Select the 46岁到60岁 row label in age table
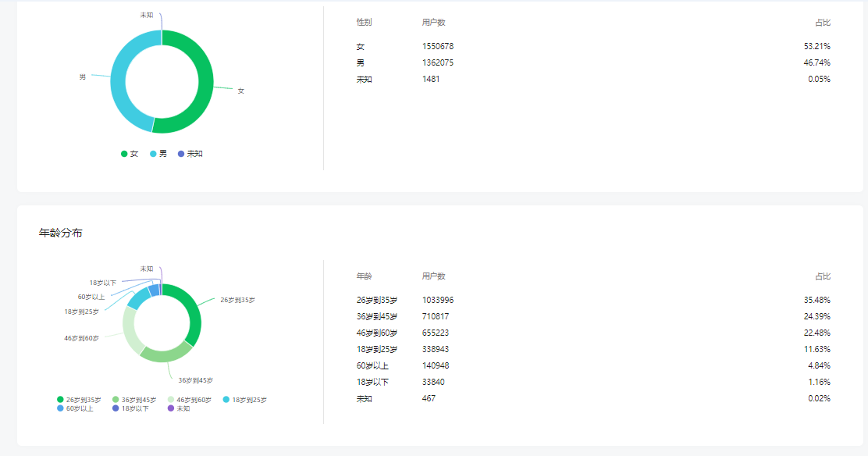Screen dimensions: 868x456 click(x=377, y=333)
